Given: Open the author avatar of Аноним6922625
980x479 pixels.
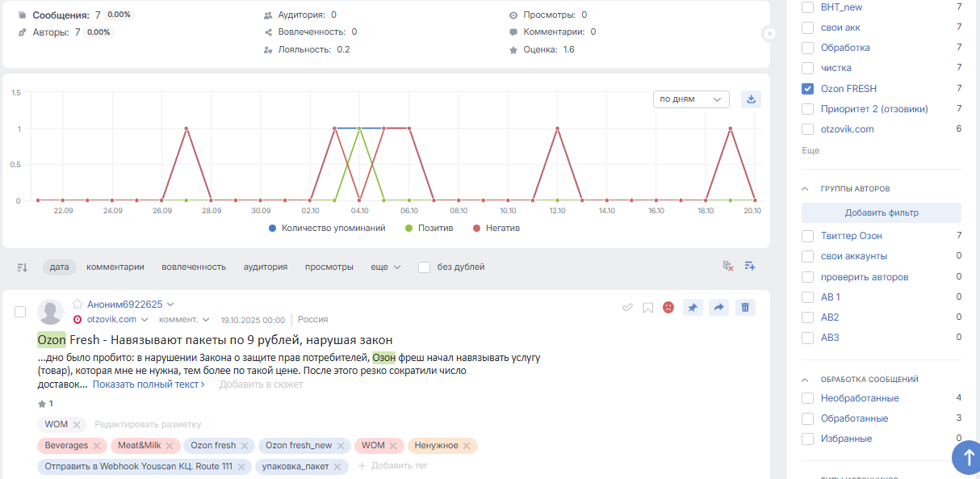Looking at the screenshot, I should tap(50, 312).
